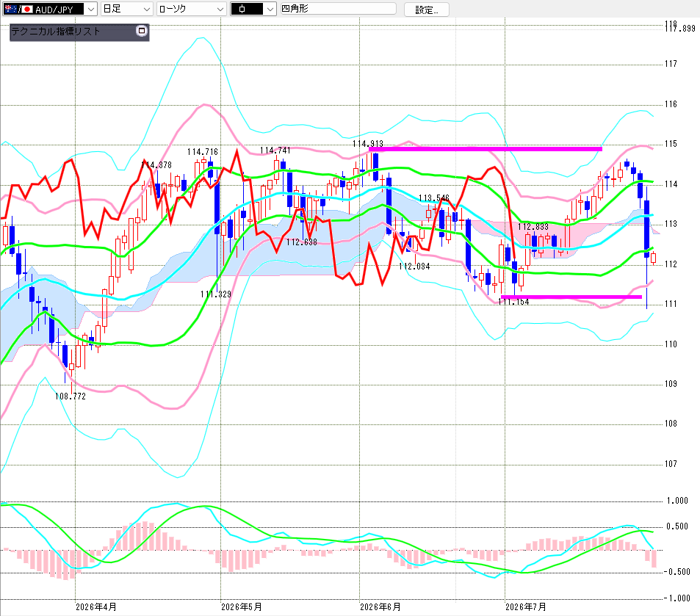Click the 114.716 high price label
Screen dimensions: 700x616
coord(203,152)
